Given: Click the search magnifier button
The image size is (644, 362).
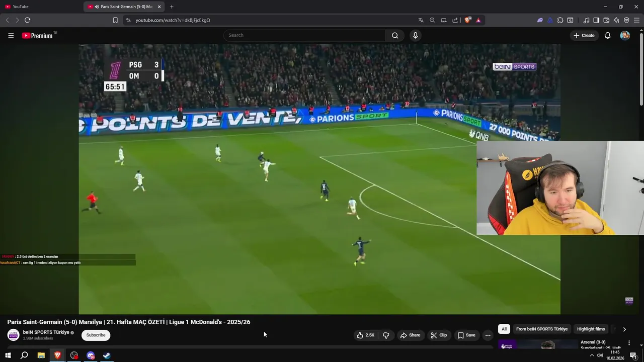Looking at the screenshot, I should click(395, 35).
